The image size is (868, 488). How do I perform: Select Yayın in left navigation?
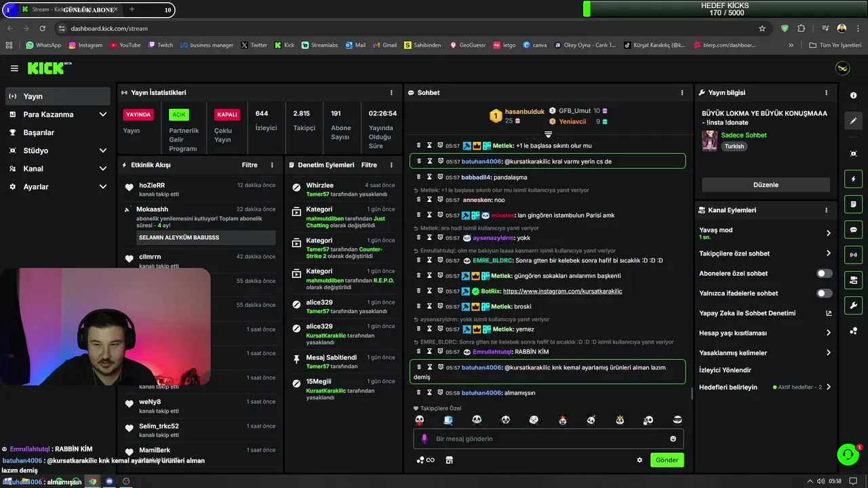click(x=58, y=96)
